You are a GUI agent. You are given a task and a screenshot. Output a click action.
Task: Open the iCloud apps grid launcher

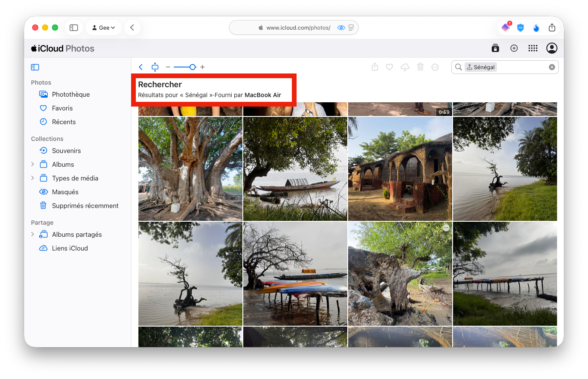point(533,49)
